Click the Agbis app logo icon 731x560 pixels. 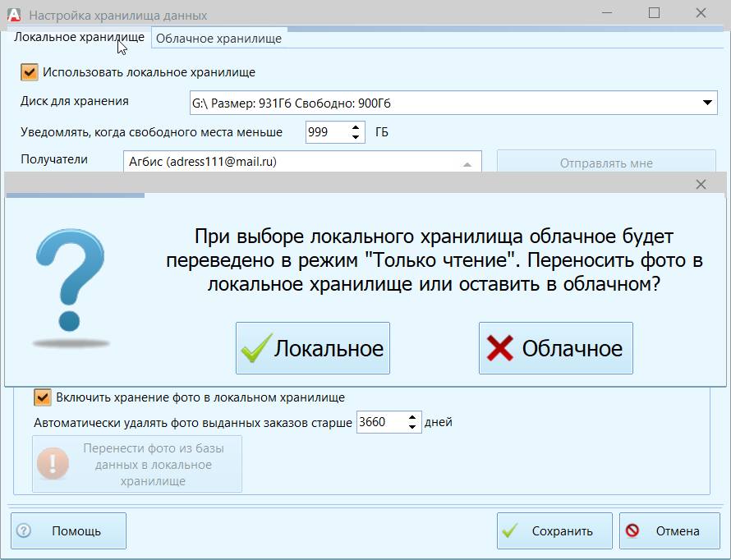click(14, 15)
